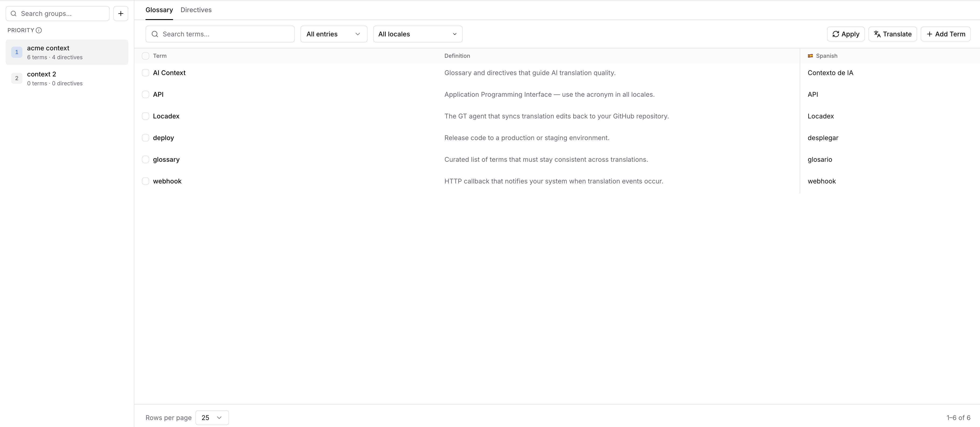Image resolution: width=980 pixels, height=427 pixels.
Task: Click the '6 terms · 4 directives' subtitle
Action: [x=55, y=57]
